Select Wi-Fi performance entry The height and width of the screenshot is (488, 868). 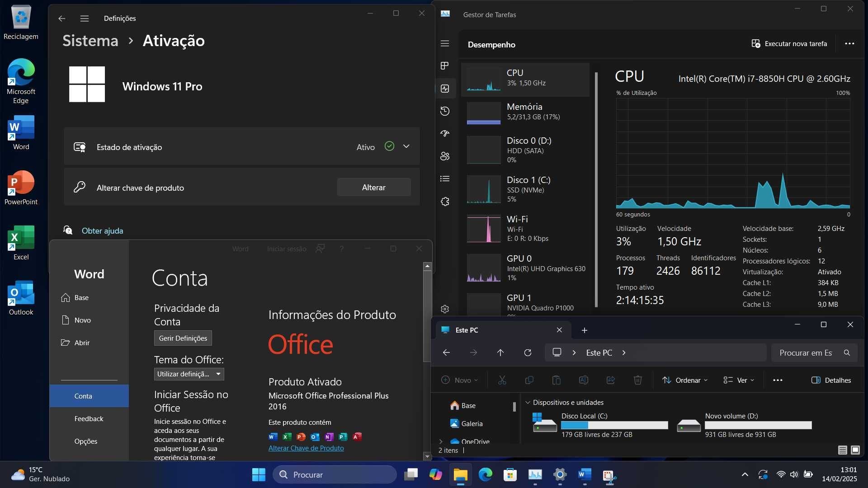(525, 228)
